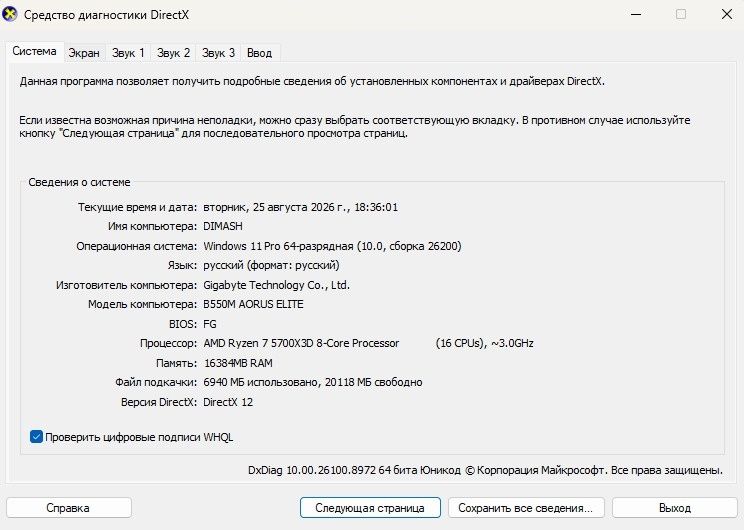Open the Звук 1 tab
The image size is (744, 530).
coord(128,53)
